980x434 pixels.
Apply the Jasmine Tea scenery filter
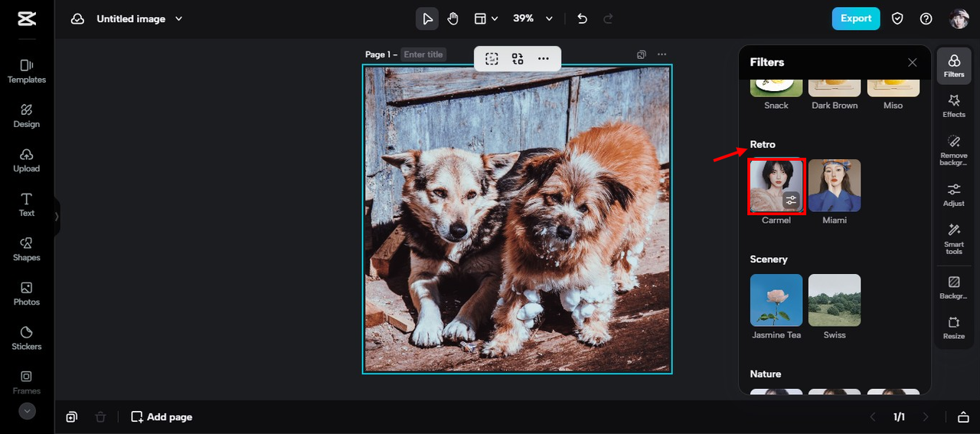(776, 300)
